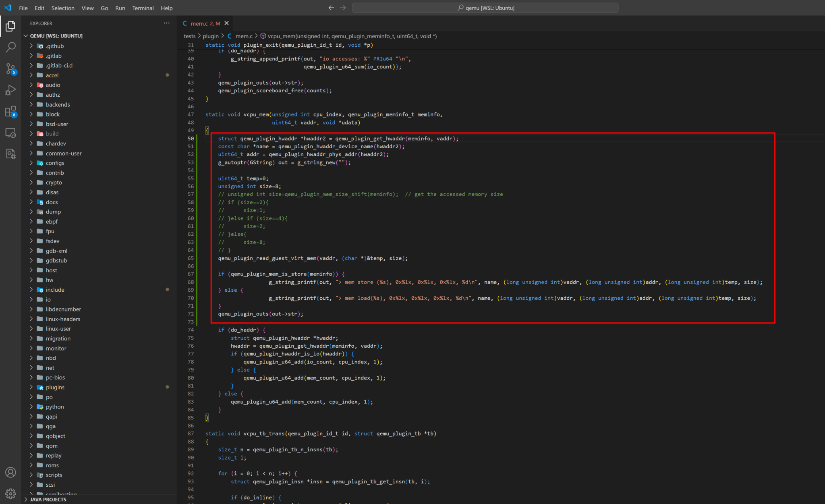Viewport: 825px width, 504px height.
Task: Open the Remote Explorer icon
Action: (x=10, y=133)
